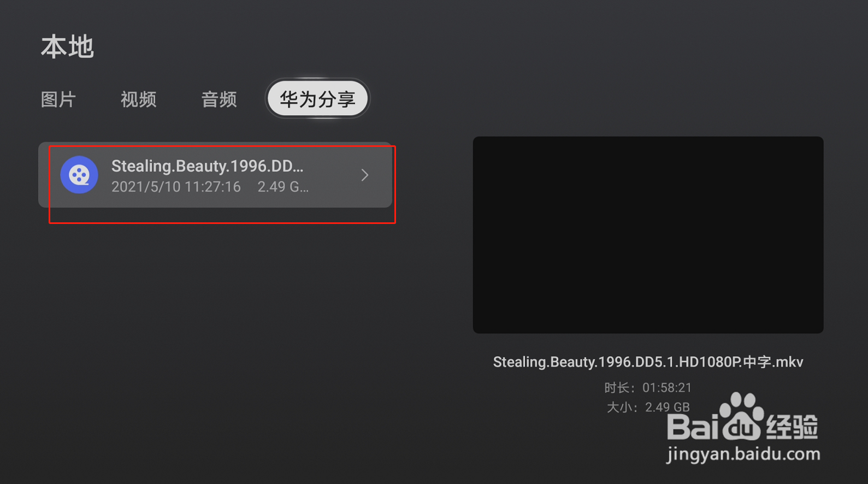Viewport: 868px width, 484px height.
Task: Select the file name Stealing.Beauty.1996.DD… in list
Action: click(207, 166)
